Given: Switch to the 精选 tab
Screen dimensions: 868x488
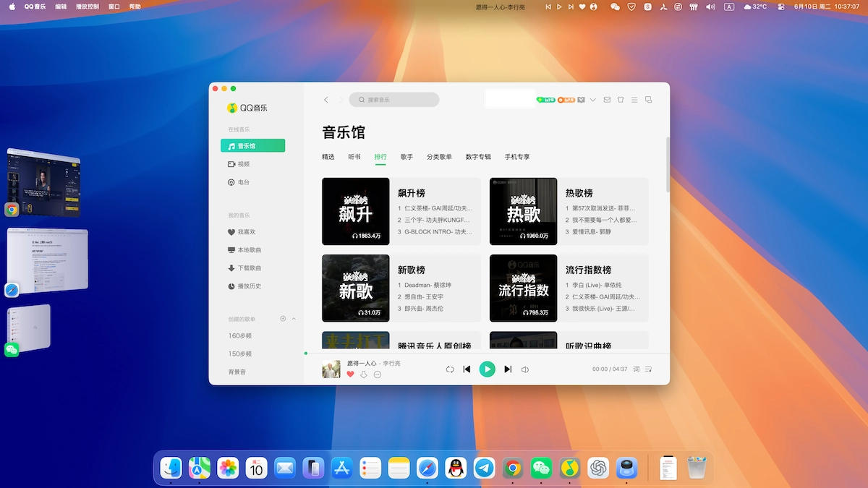Looking at the screenshot, I should click(x=328, y=157).
